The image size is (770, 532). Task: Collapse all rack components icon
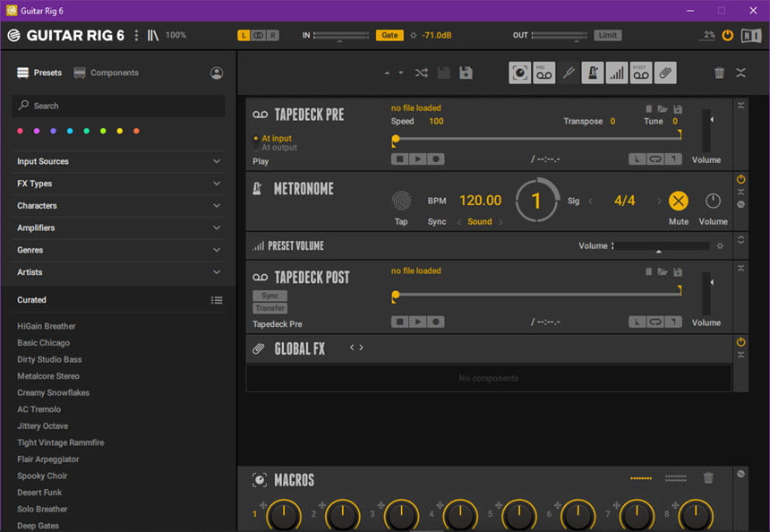tap(741, 73)
